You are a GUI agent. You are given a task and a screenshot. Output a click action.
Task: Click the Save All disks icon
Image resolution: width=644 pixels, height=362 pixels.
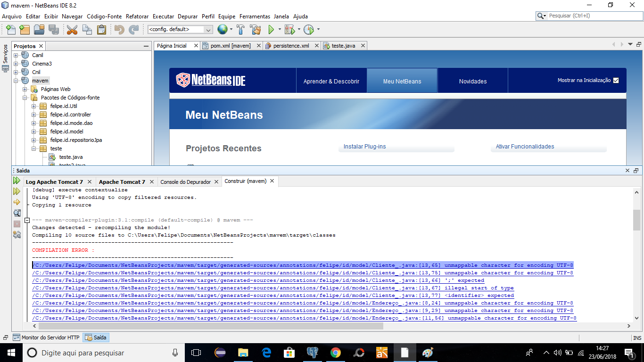(x=54, y=30)
